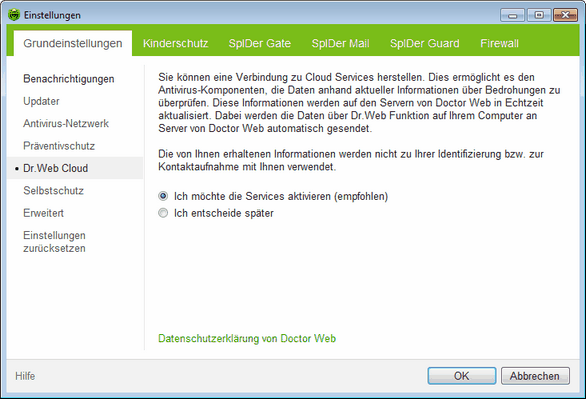The height and width of the screenshot is (399, 586).
Task: Switch to the SpIDer Mail tab
Action: click(x=340, y=43)
